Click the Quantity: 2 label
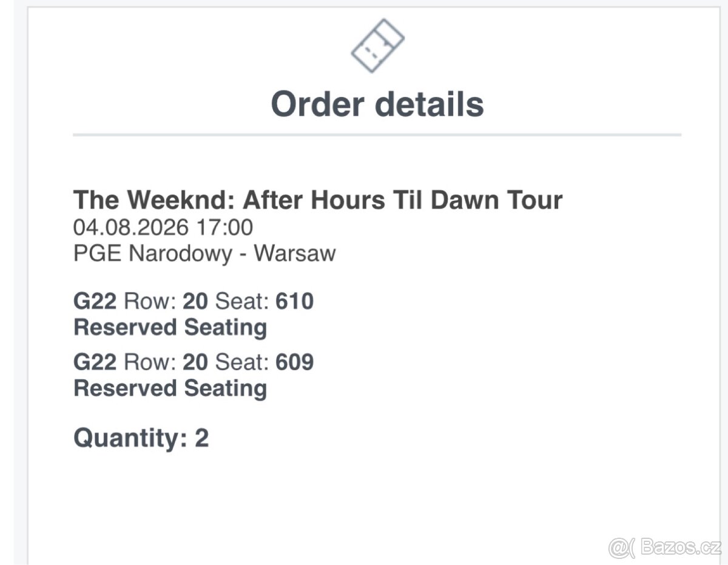728x565 pixels. pyautogui.click(x=141, y=437)
